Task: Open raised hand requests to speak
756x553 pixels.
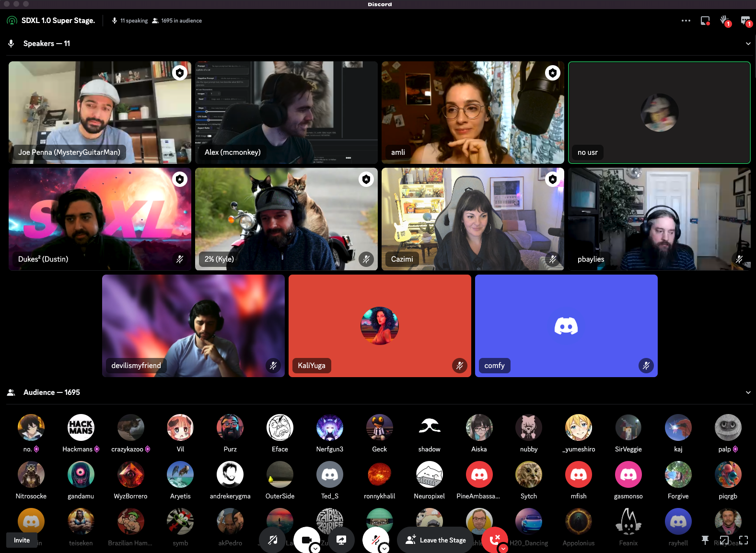Action: pyautogui.click(x=725, y=21)
